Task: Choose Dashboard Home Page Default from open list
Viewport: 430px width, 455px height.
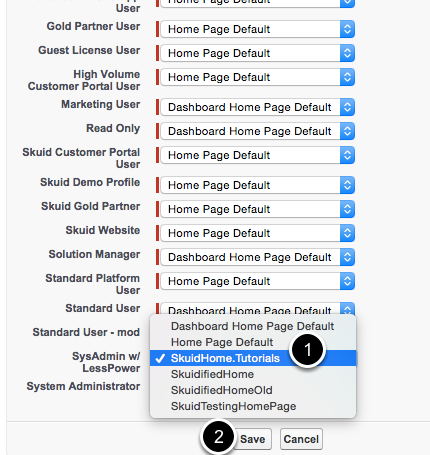Action: click(x=253, y=326)
